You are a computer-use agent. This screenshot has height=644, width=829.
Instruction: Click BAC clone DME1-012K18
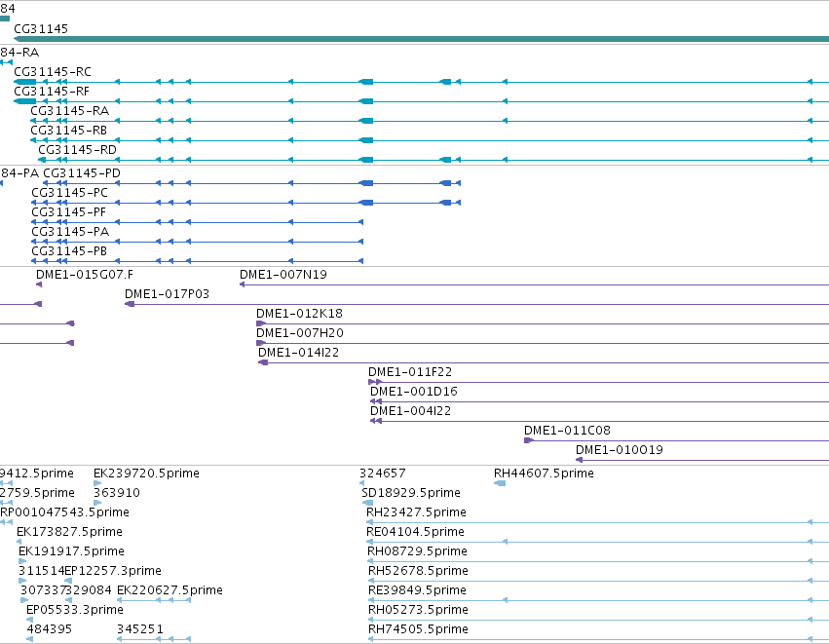coord(300,314)
